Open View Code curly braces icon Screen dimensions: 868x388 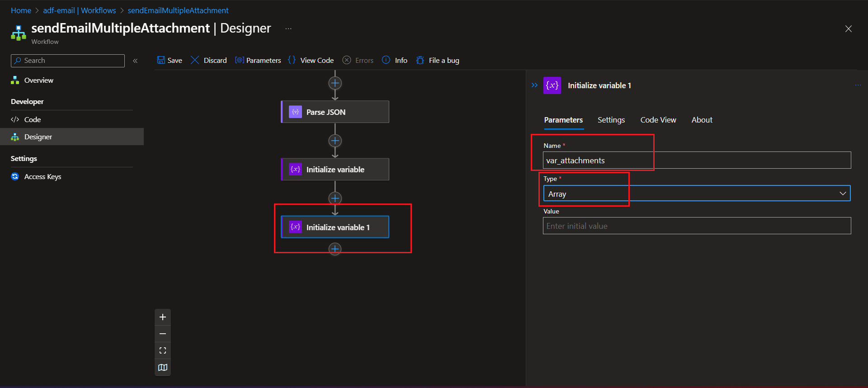[292, 60]
